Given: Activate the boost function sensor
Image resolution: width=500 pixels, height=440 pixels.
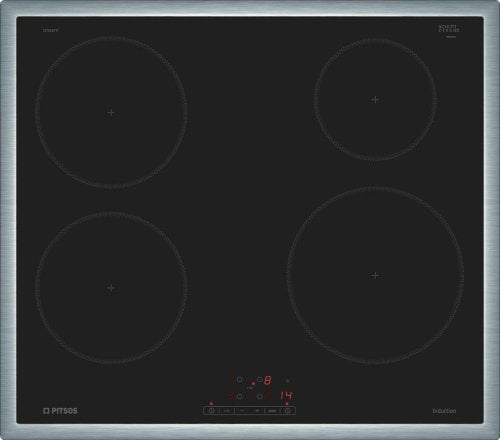Looking at the screenshot, I should click(x=272, y=411).
